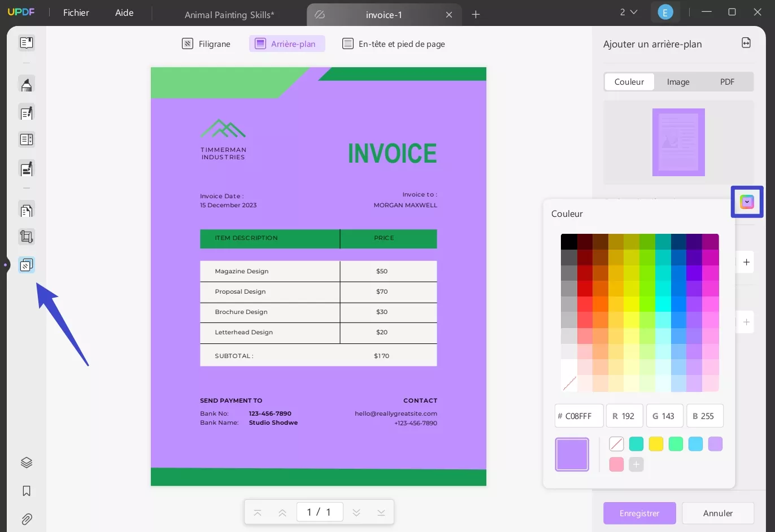Go to first page arrow
The height and width of the screenshot is (532, 775).
click(x=258, y=512)
